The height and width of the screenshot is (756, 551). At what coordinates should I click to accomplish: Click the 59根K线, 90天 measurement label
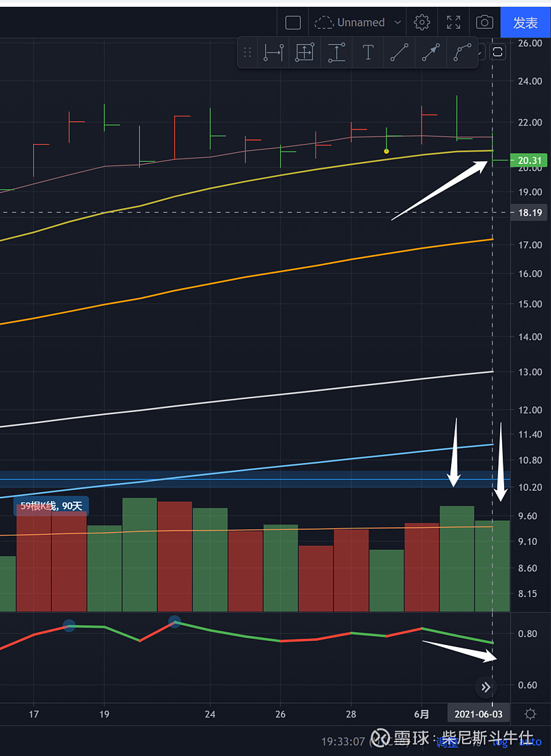51,506
